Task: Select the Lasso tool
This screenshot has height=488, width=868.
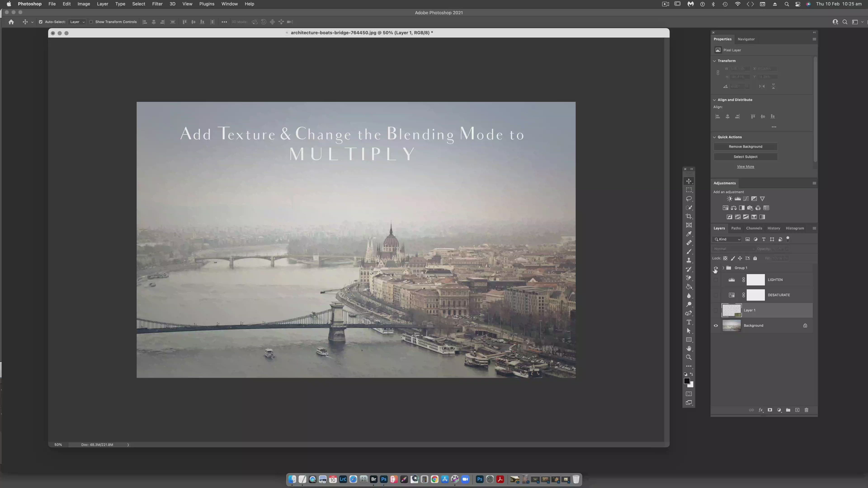Action: tap(689, 199)
